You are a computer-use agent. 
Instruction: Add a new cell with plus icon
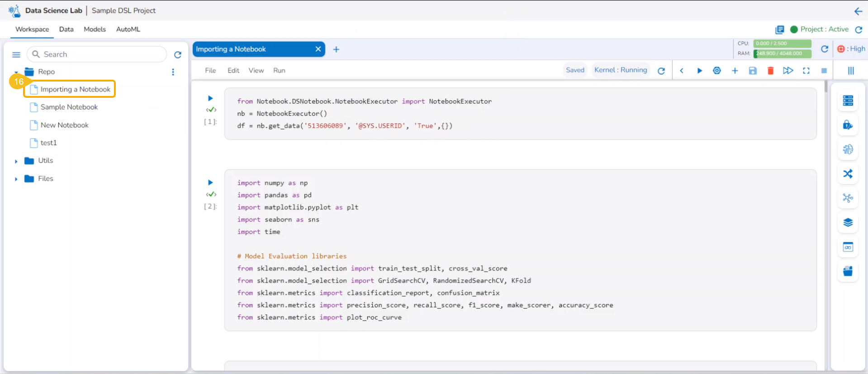(735, 71)
